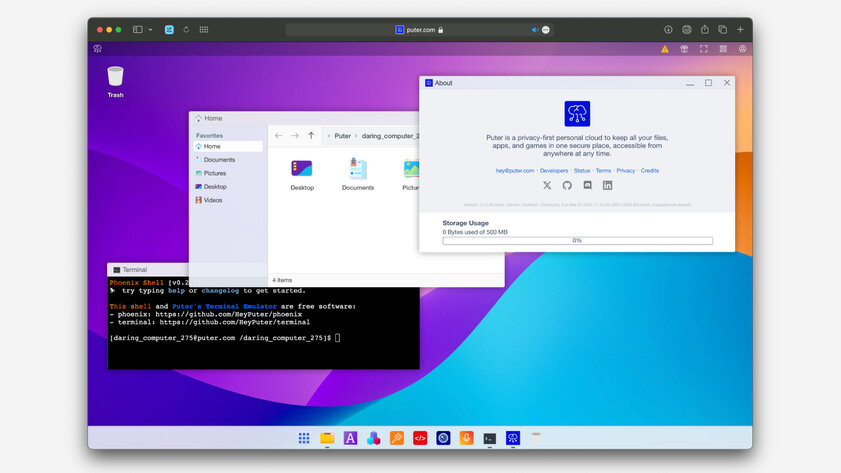Open Puter's X (Twitter) page
This screenshot has height=473, width=841.
[547, 186]
